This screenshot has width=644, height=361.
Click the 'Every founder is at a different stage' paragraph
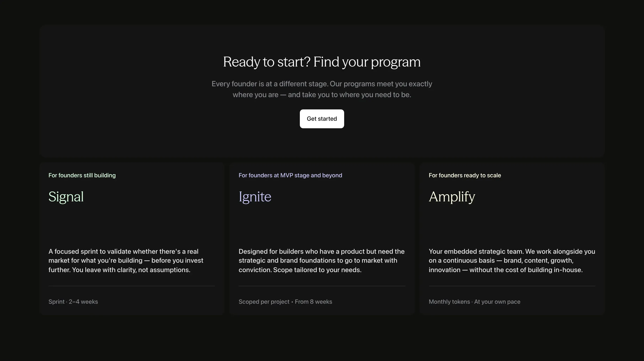(x=322, y=89)
